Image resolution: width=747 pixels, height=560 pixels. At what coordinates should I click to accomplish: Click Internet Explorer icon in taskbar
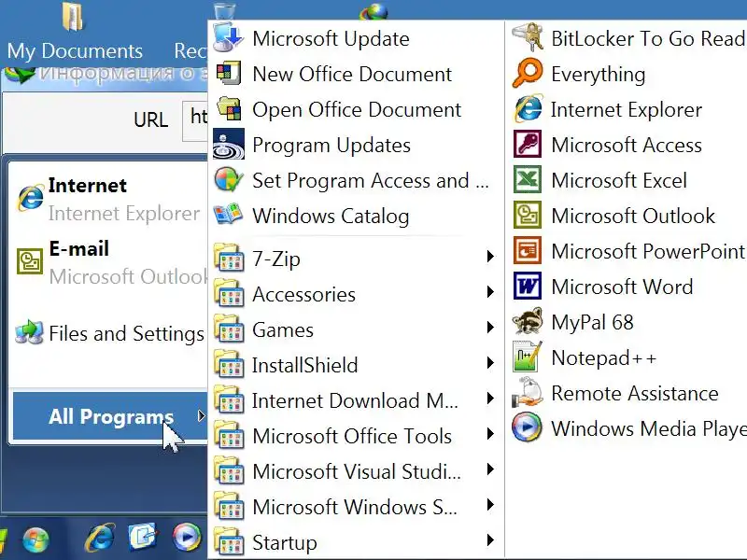[100, 537]
